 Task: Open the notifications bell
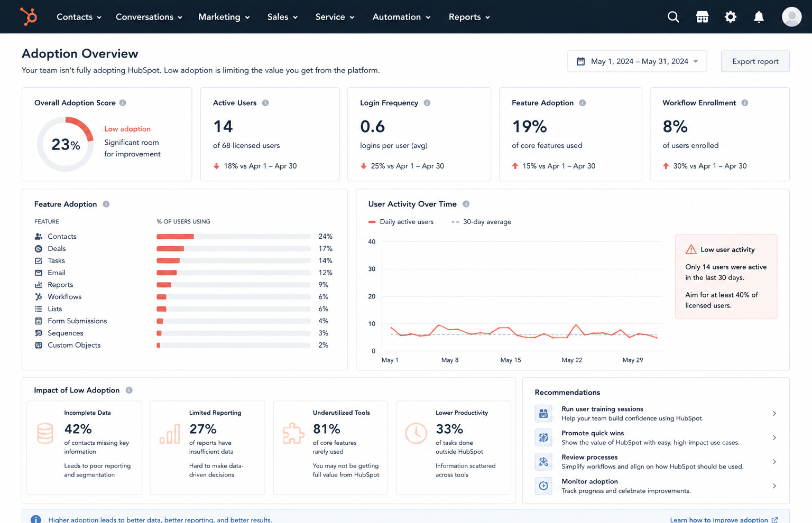tap(759, 17)
